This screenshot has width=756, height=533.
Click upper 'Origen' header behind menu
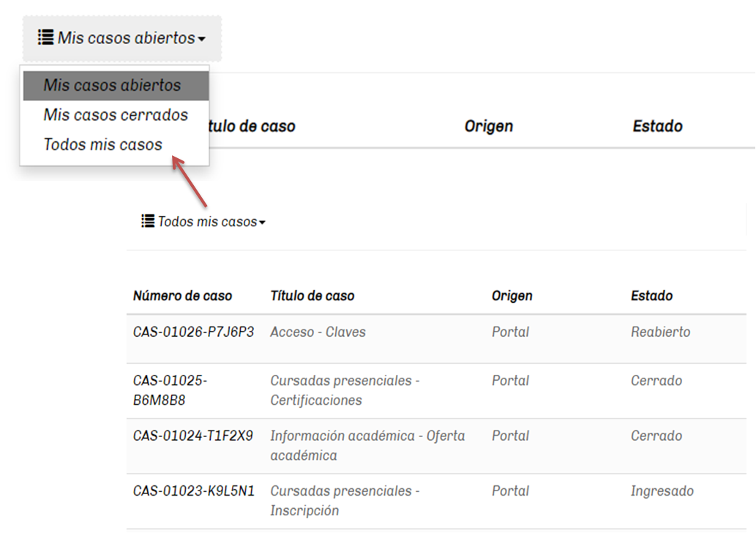488,127
